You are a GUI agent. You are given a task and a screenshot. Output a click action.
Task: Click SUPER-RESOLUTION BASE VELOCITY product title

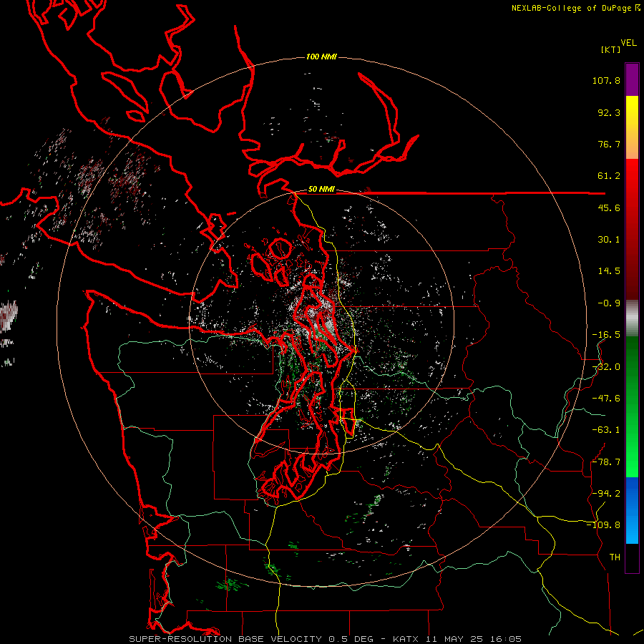point(225,639)
